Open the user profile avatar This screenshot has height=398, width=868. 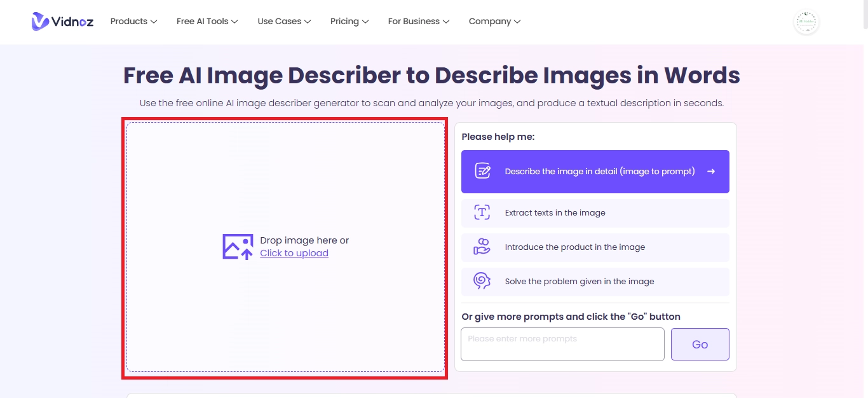(806, 22)
